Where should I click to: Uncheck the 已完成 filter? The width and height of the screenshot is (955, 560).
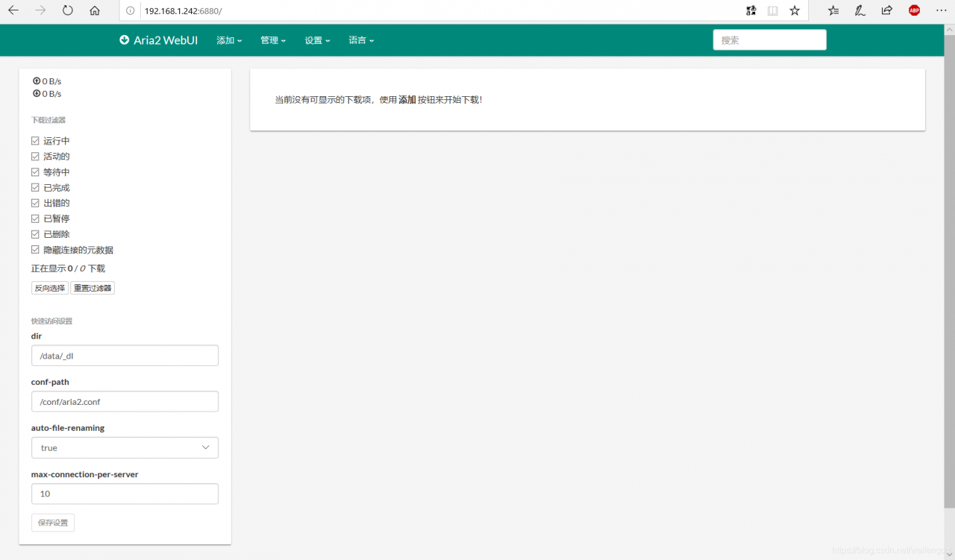35,186
